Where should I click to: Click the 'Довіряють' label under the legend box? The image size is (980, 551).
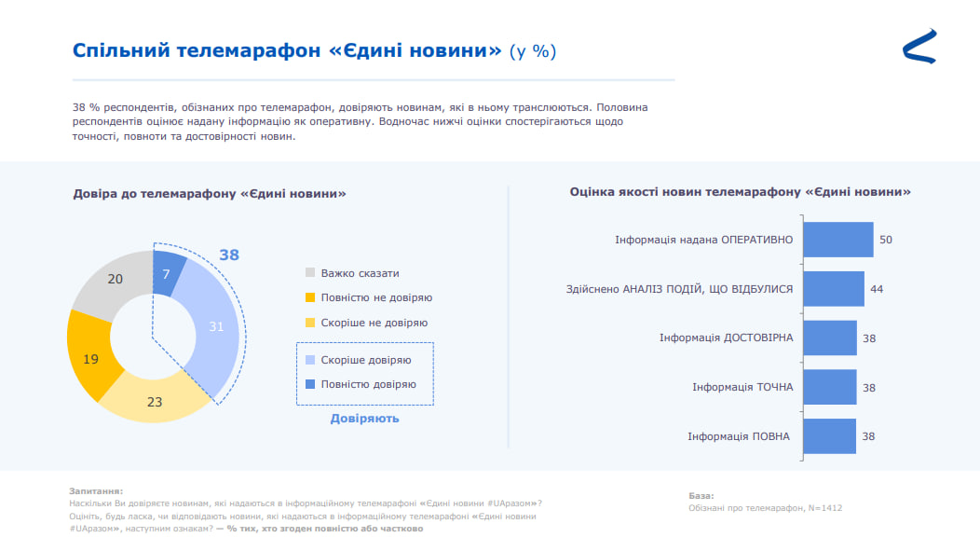coord(364,419)
